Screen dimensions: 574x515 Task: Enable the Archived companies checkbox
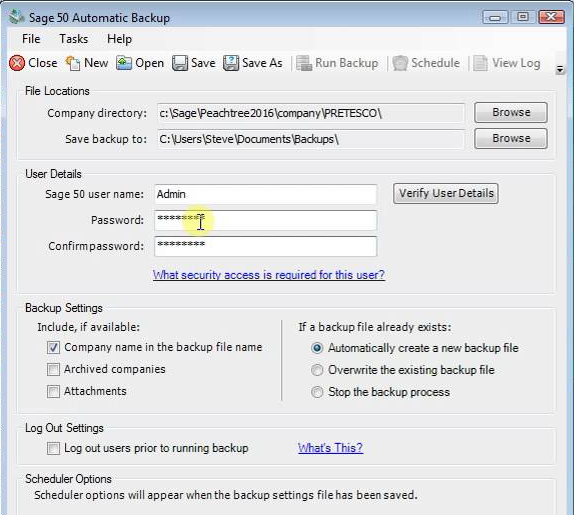pyautogui.click(x=53, y=369)
